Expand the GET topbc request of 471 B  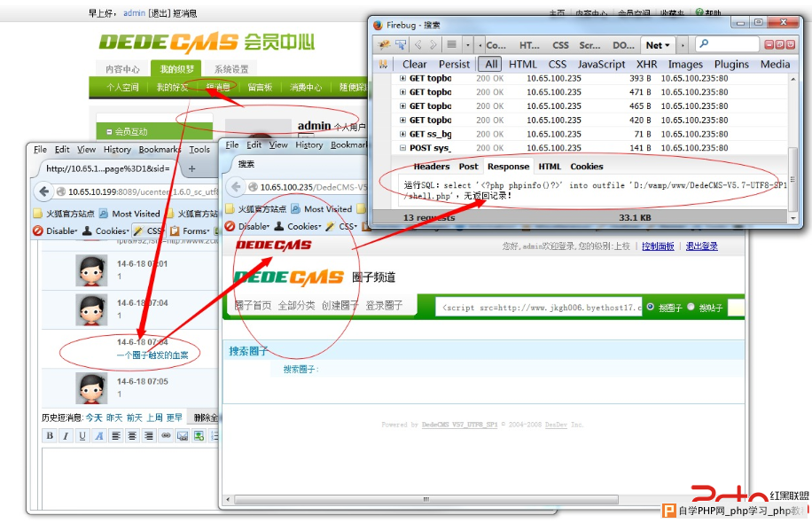(x=402, y=92)
